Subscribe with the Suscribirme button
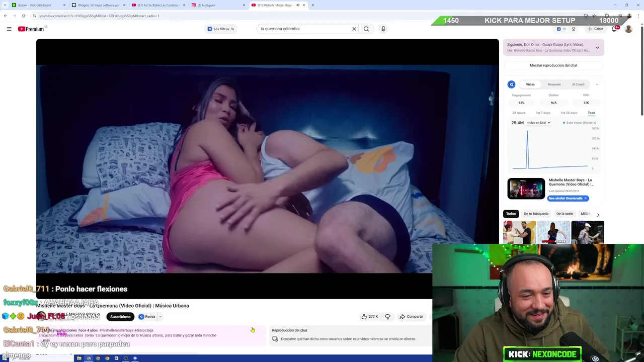The width and height of the screenshot is (644, 362). click(120, 317)
